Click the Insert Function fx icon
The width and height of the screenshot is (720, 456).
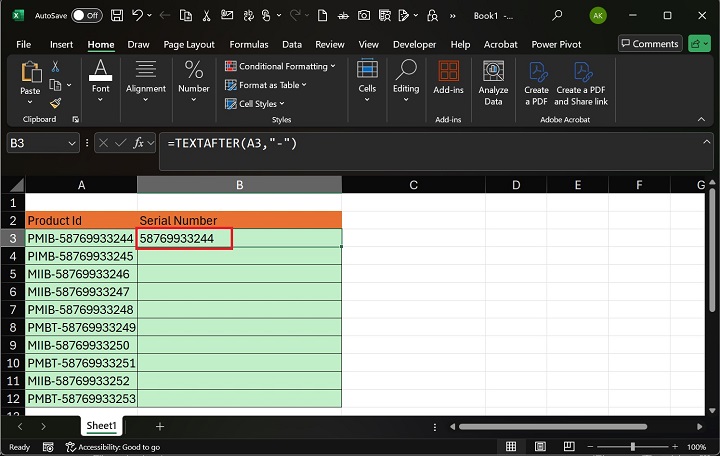(138, 143)
